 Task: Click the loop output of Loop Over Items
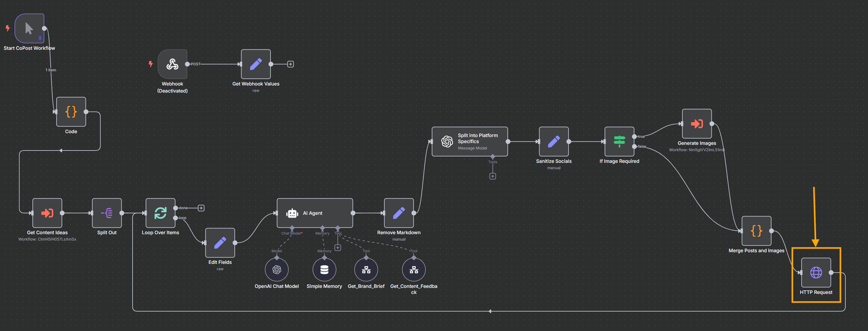[176, 218]
